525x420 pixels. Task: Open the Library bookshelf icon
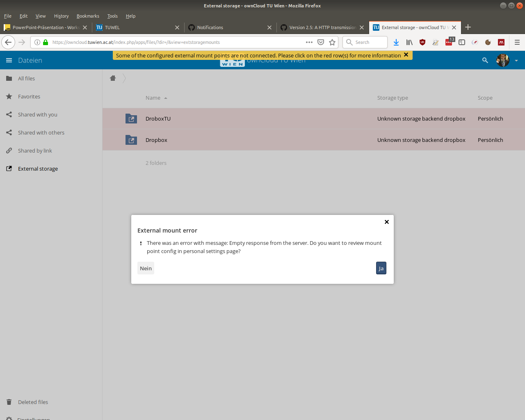[x=409, y=42]
